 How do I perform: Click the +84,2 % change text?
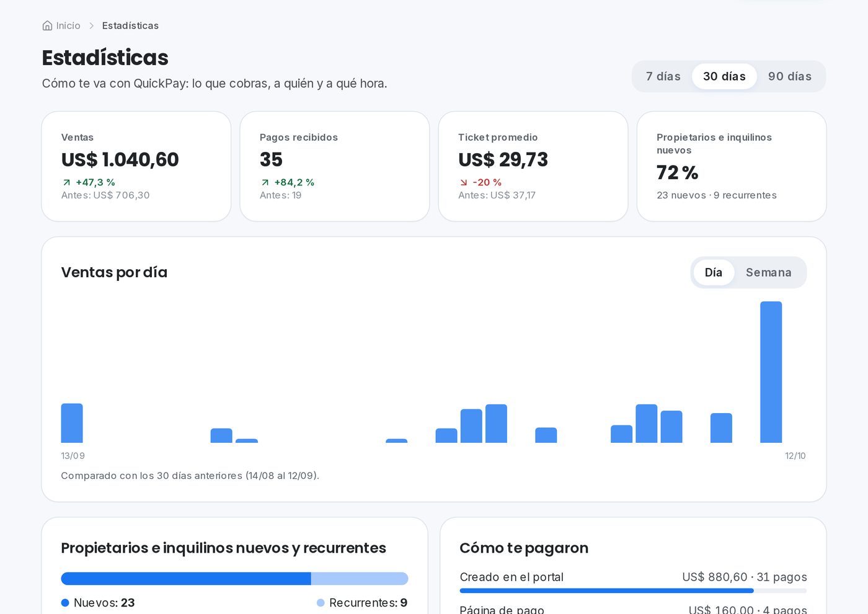(x=294, y=182)
